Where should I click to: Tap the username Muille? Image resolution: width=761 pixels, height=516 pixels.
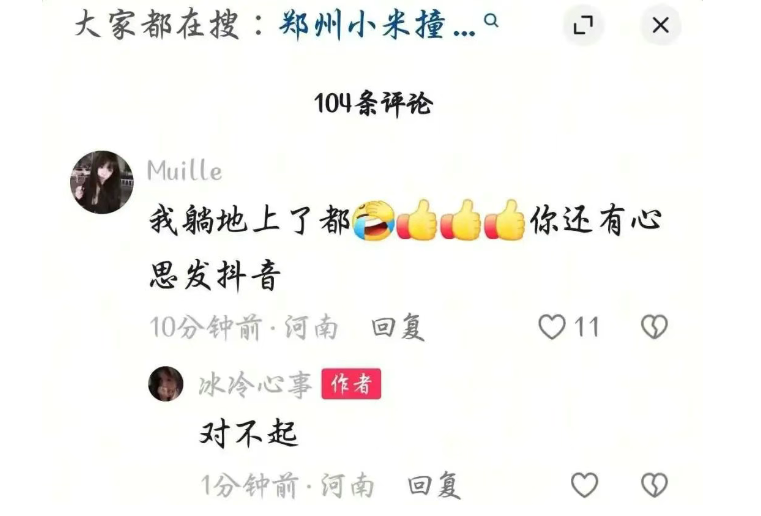pyautogui.click(x=184, y=170)
